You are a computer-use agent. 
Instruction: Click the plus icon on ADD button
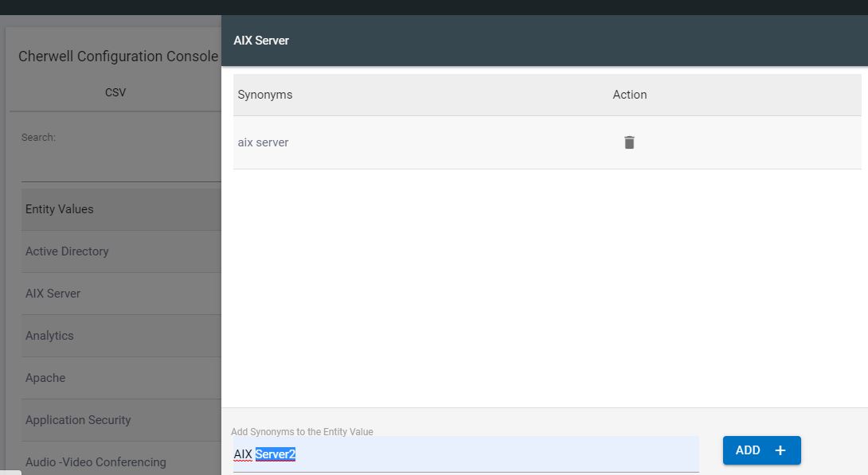[x=780, y=450]
